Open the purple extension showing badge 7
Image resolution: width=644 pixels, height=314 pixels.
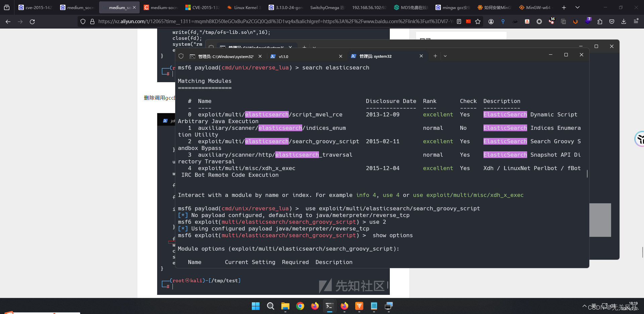pos(588,21)
